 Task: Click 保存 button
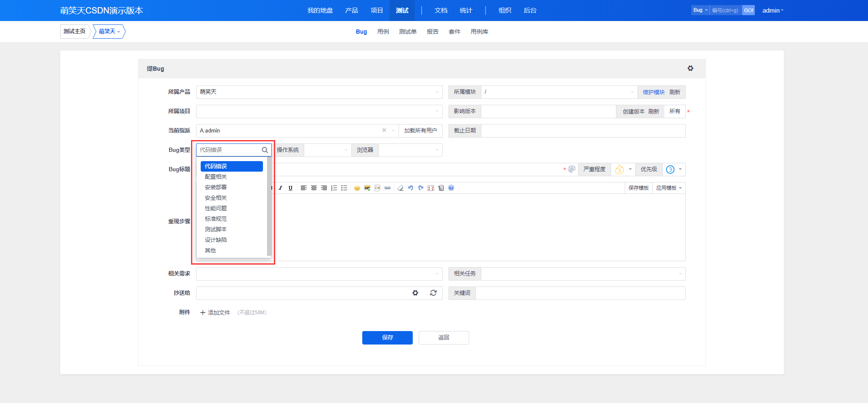(x=388, y=338)
